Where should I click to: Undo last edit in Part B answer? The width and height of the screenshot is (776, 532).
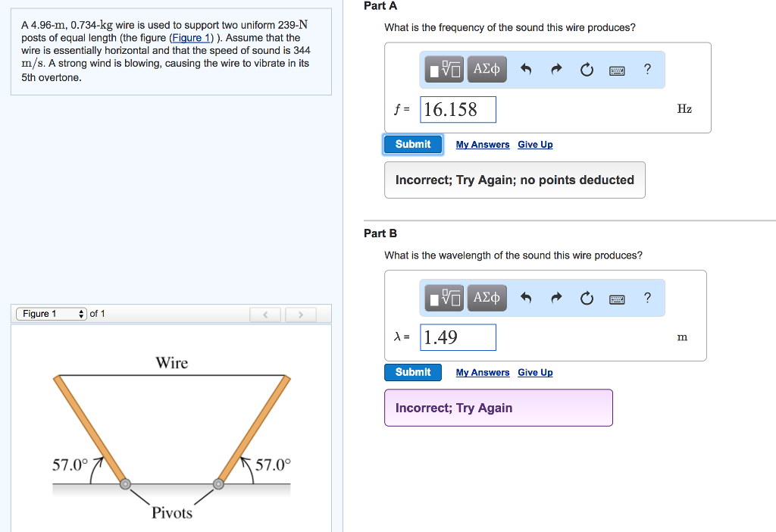tap(526, 297)
